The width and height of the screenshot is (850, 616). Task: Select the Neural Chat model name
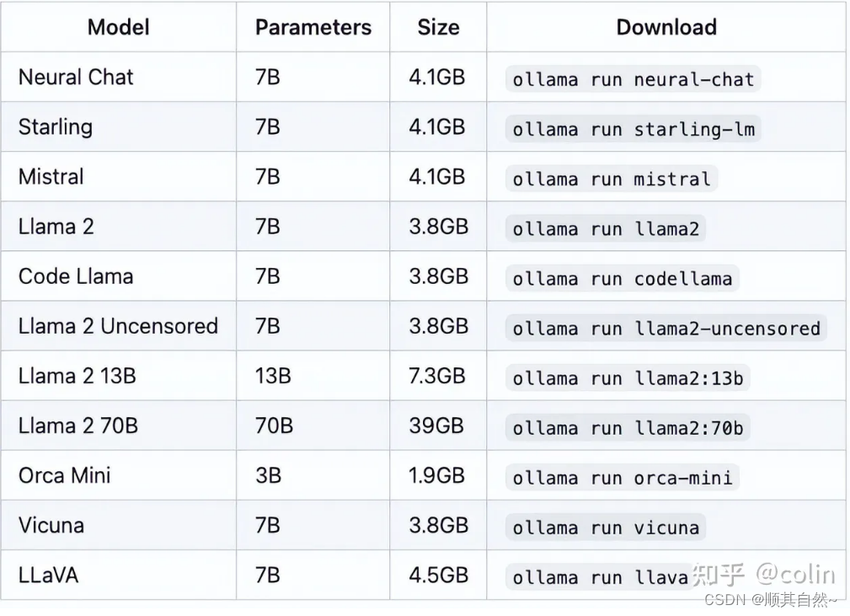pos(76,77)
